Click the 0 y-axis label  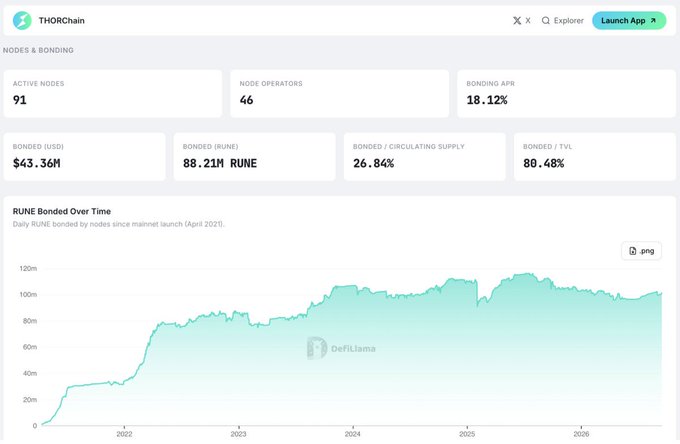coord(35,426)
